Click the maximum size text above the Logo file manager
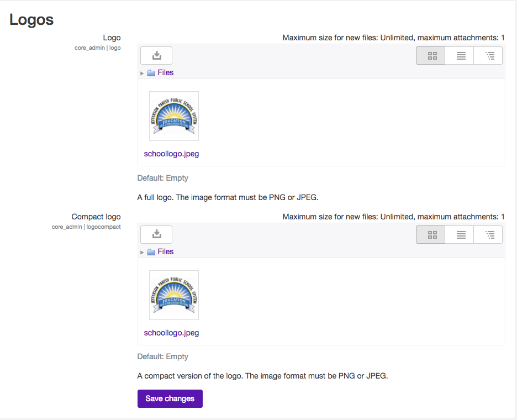Viewport: 517px width, 420px height. coord(393,38)
